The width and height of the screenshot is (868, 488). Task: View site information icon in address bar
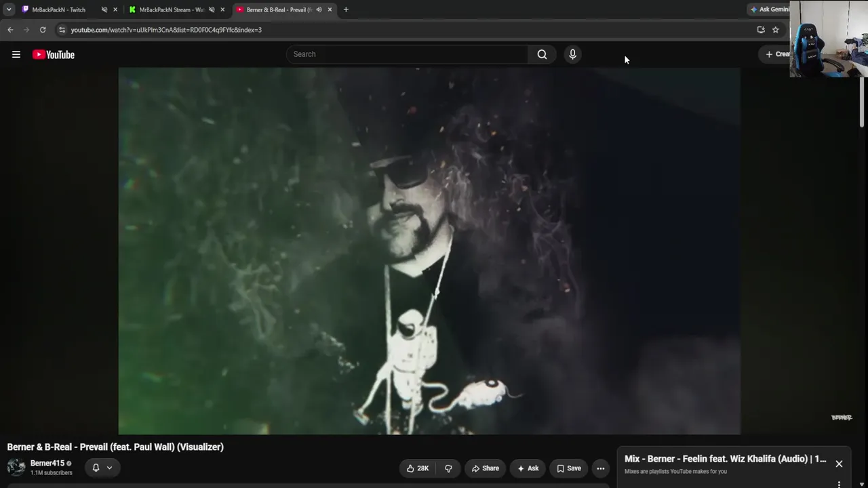pyautogui.click(x=62, y=30)
